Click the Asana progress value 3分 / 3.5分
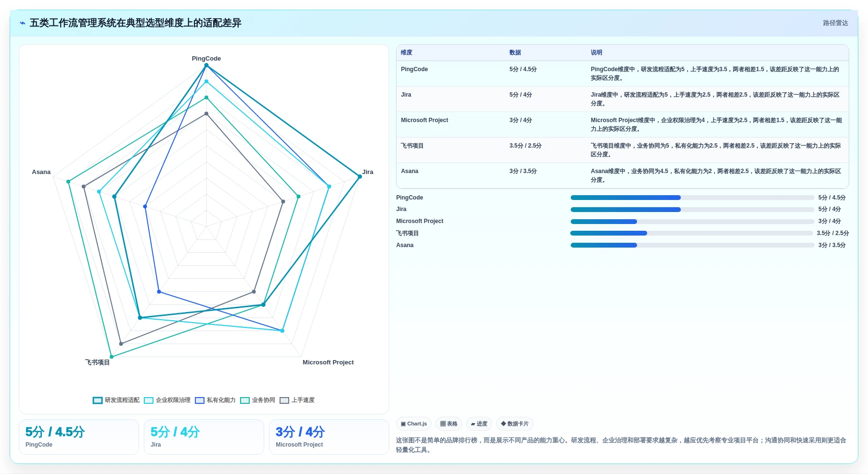The height and width of the screenshot is (474, 868). pos(832,245)
